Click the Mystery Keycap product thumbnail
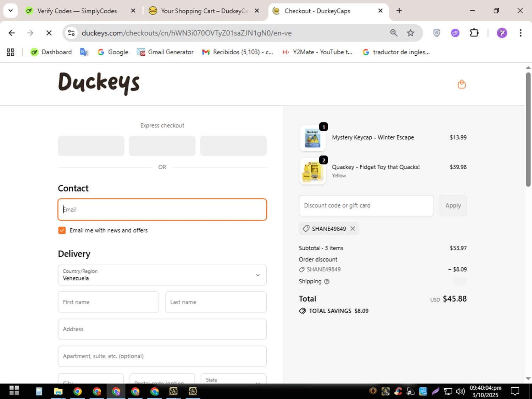532x399 pixels. (x=312, y=138)
